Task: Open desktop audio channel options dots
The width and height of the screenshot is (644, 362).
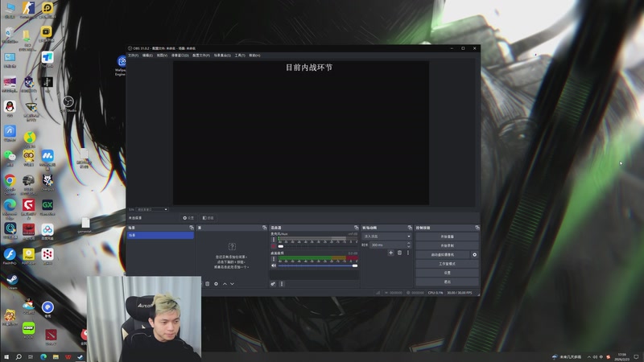Action: tap(274, 259)
